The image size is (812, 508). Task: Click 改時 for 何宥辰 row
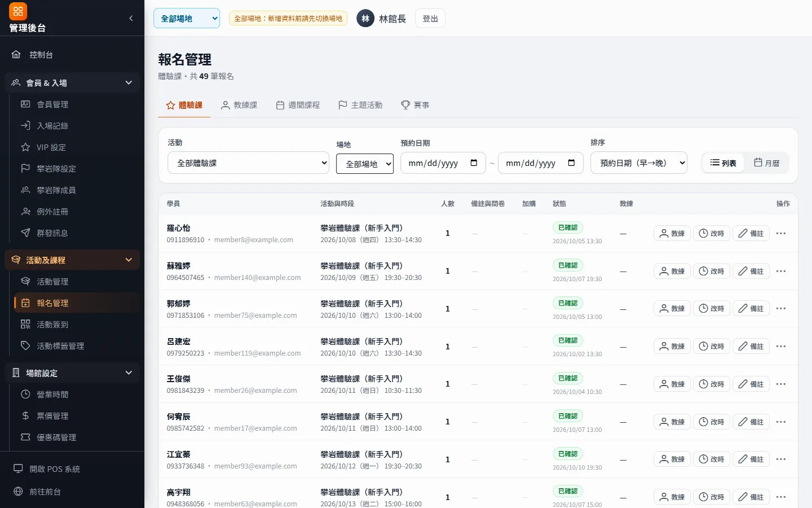tap(712, 422)
